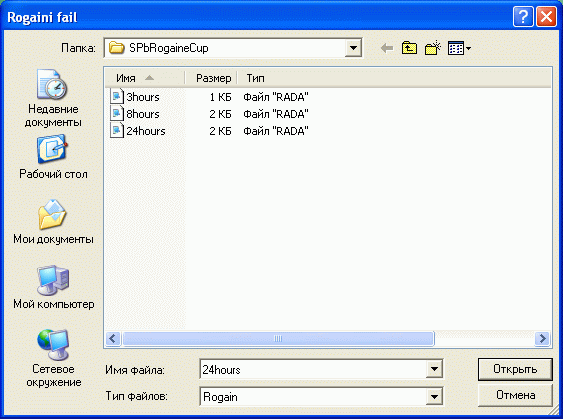Click Файл "RADA" type in 24hours row
563x419 pixels.
coord(276,131)
